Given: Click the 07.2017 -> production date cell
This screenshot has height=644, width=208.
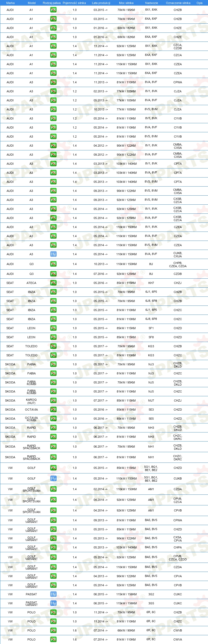Looking at the screenshot, I should click(101, 401).
